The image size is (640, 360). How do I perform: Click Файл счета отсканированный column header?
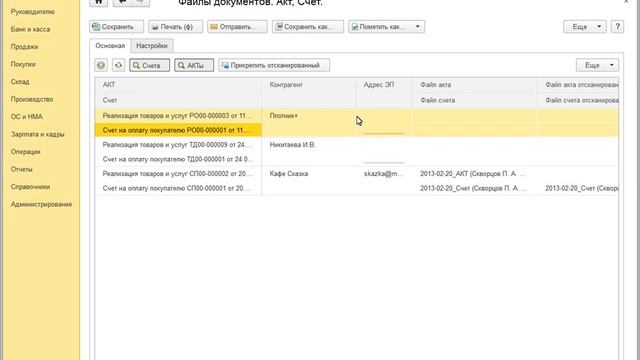click(578, 100)
